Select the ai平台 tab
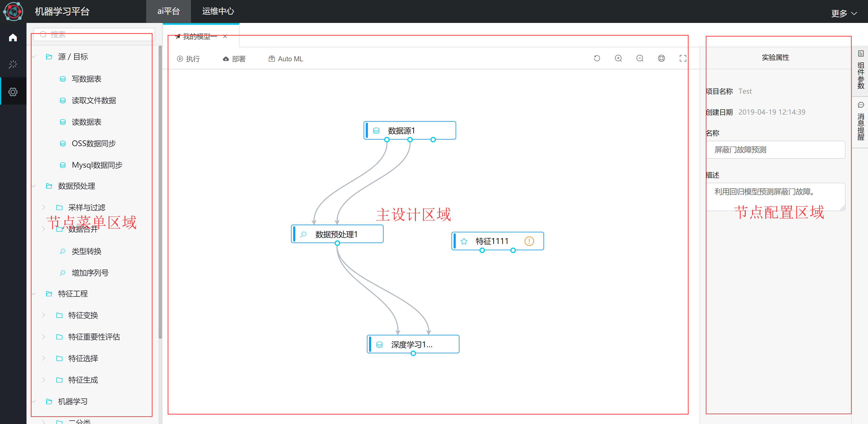The image size is (868, 424). 169,12
